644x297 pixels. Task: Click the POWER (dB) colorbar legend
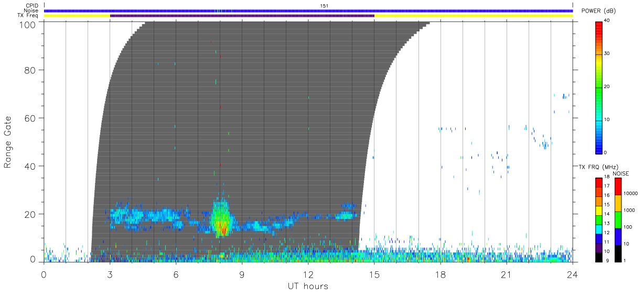point(599,87)
